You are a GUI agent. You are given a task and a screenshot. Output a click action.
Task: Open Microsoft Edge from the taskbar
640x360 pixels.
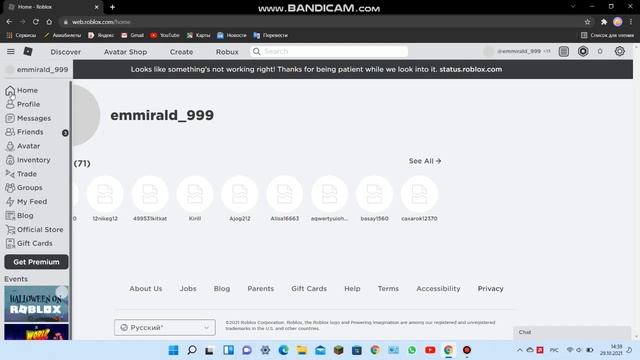(x=283, y=350)
